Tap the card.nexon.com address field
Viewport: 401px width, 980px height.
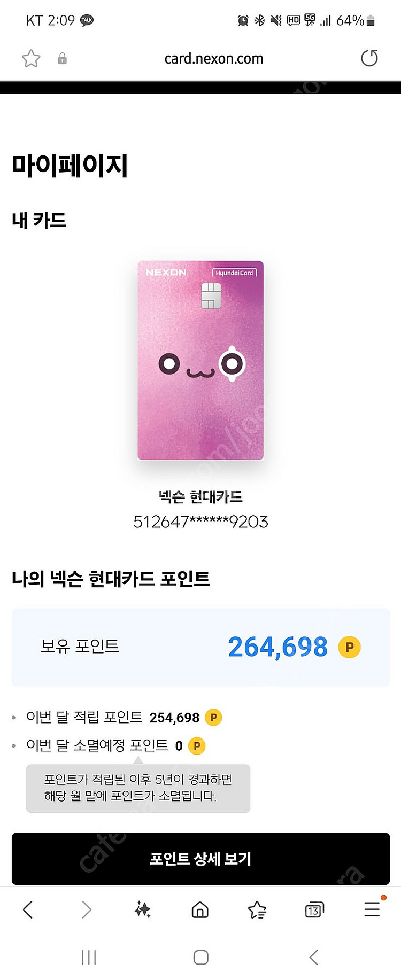coord(214,58)
